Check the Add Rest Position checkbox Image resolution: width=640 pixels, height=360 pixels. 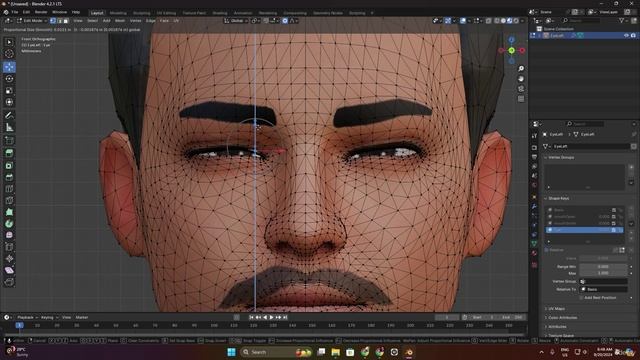click(581, 298)
